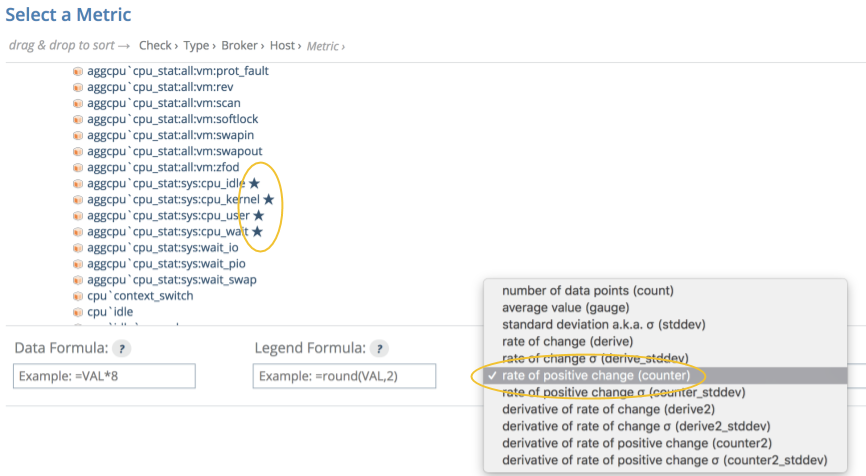Click the metric icon beside cpu_stat:sys:cpu_wait

[78, 232]
